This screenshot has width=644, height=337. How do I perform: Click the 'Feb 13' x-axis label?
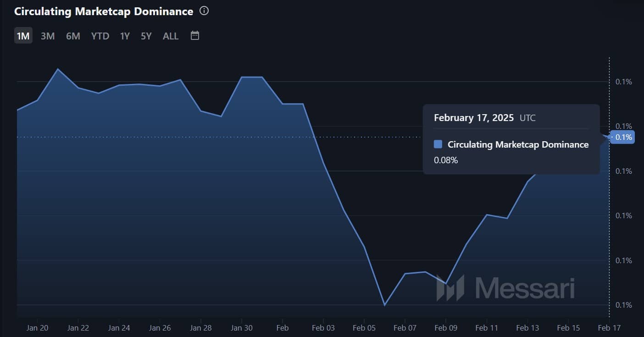[x=527, y=328]
